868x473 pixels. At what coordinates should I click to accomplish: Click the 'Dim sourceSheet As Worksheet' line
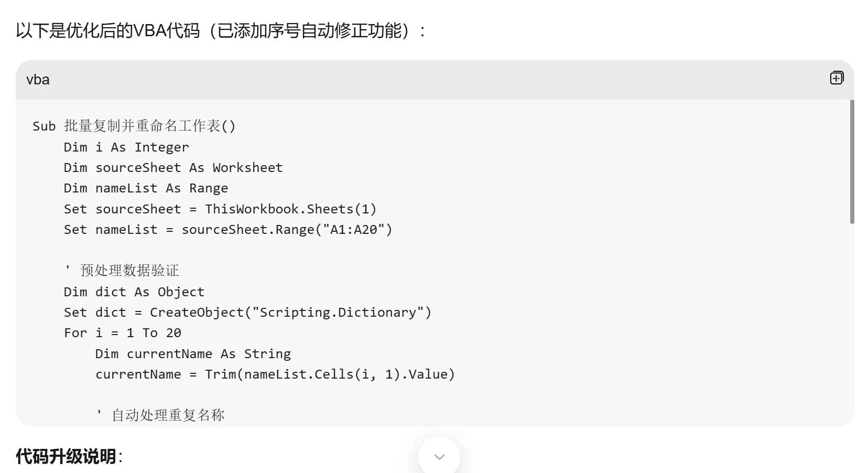tap(173, 168)
